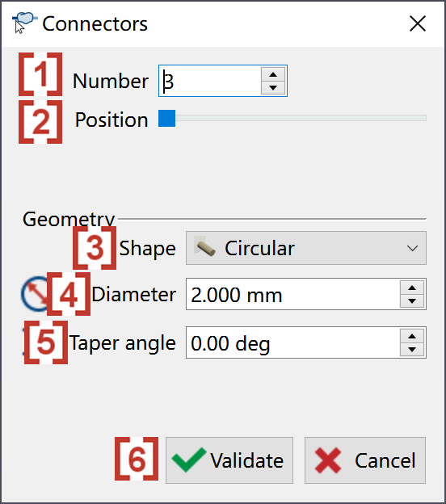Expand the Circular shape chevron arrow
446x504 pixels.
tap(412, 248)
